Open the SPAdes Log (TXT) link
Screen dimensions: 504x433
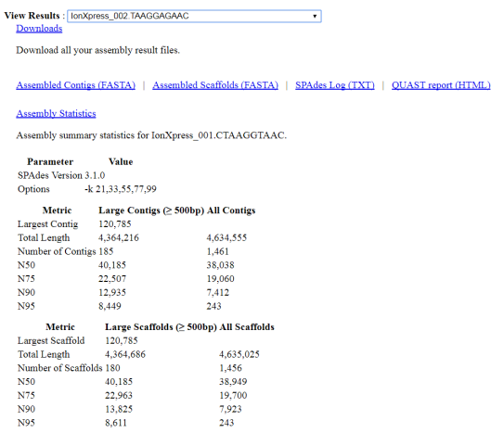click(335, 85)
